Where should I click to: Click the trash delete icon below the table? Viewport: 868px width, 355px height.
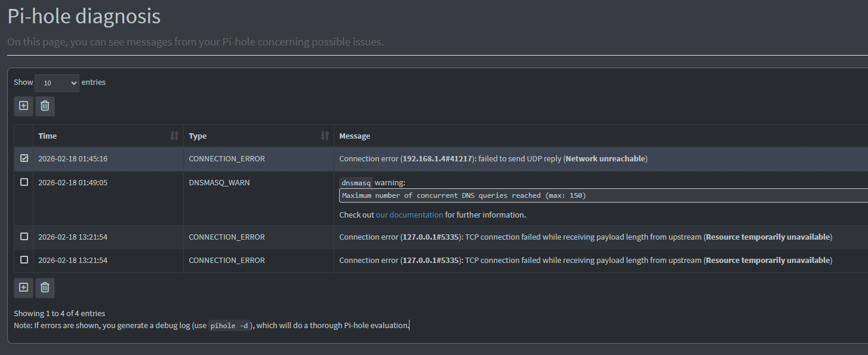(x=45, y=287)
